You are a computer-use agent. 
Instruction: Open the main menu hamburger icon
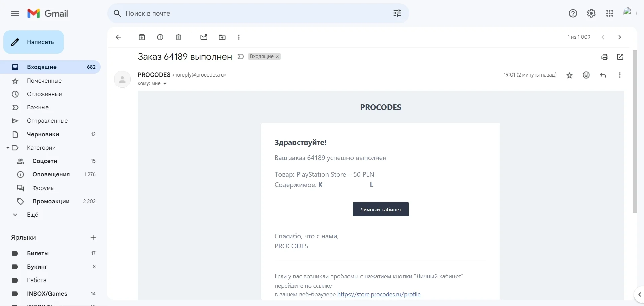click(15, 13)
